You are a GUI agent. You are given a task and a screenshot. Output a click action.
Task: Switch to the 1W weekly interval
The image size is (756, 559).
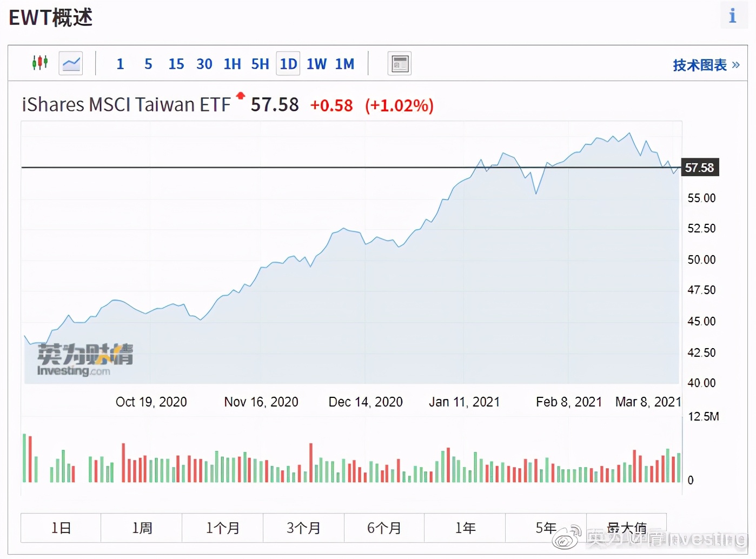pos(316,64)
